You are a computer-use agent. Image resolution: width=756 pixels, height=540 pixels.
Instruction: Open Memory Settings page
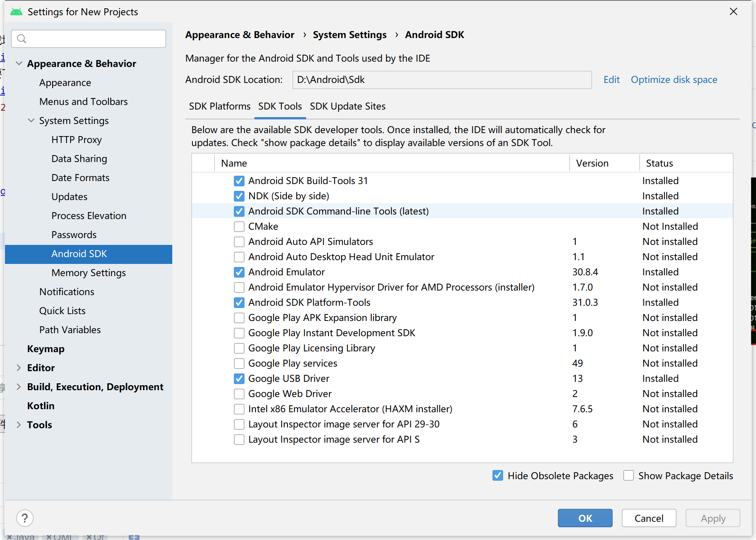(x=89, y=273)
